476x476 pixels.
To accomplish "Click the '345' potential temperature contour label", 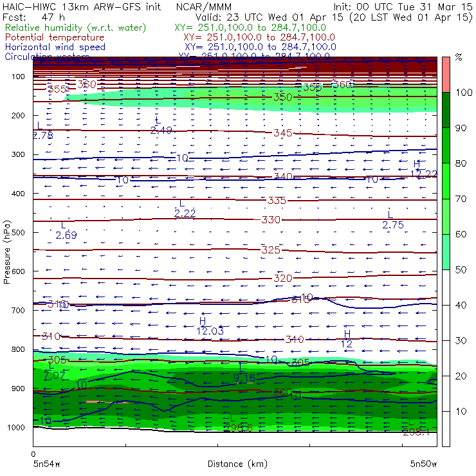I will 283,133.
